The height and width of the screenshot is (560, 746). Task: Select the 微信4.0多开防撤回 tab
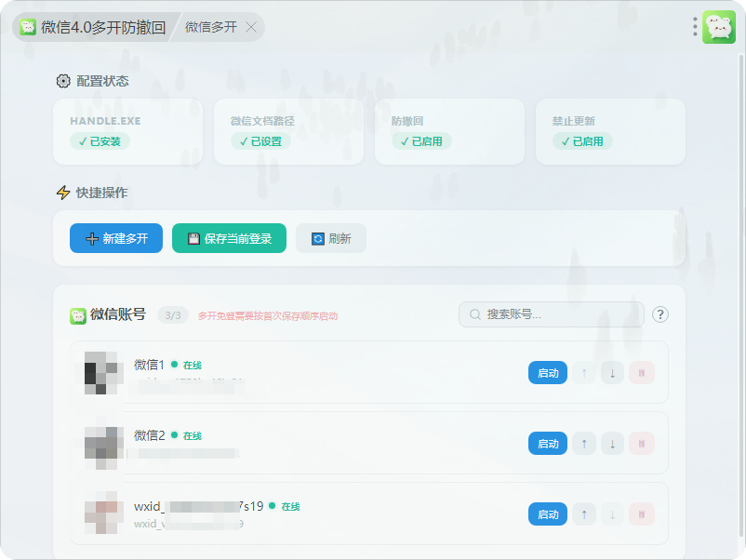point(94,27)
